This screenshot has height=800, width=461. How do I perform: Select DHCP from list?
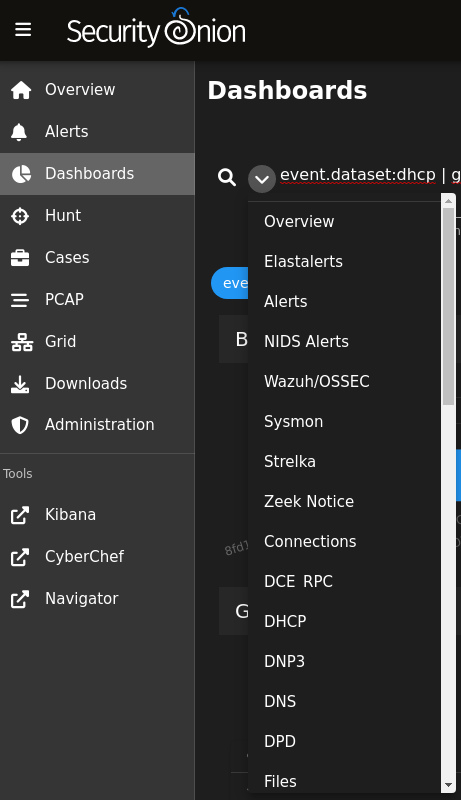click(344, 621)
